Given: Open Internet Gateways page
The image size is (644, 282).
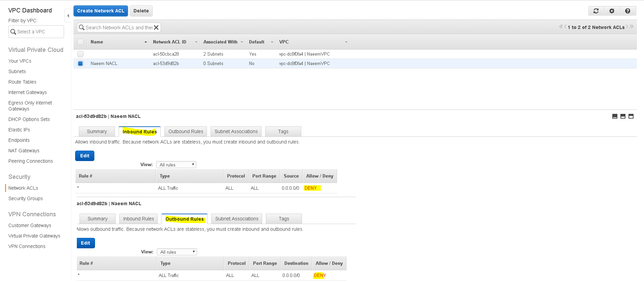Looking at the screenshot, I should click(28, 92).
